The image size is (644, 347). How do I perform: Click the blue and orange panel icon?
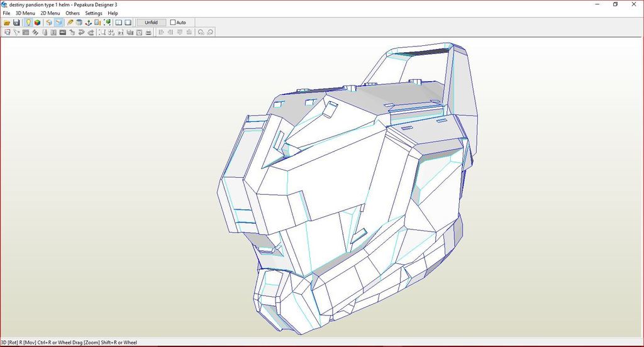[x=97, y=23]
